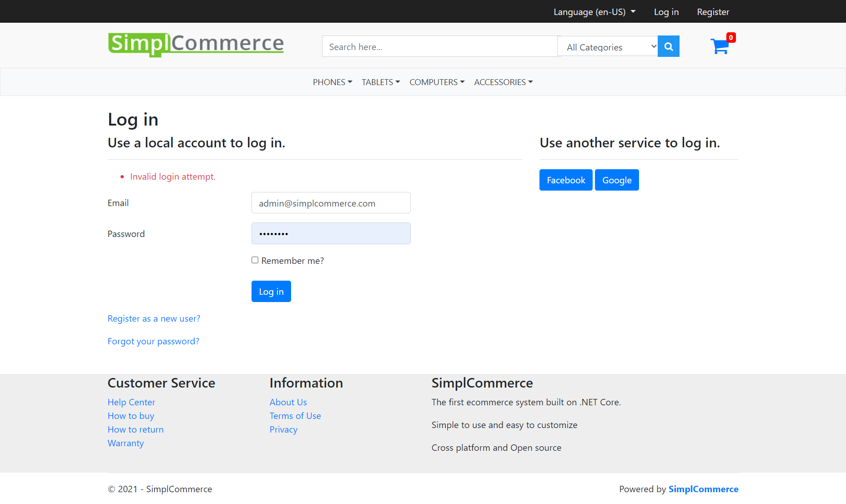The height and width of the screenshot is (504, 846).
Task: Open How to return footer link
Action: coord(136,430)
